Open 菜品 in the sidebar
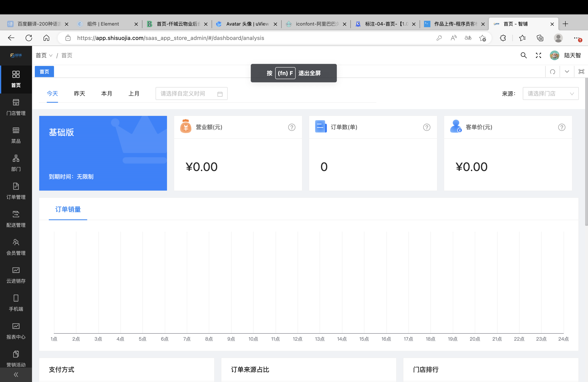588x382 pixels. [x=16, y=135]
